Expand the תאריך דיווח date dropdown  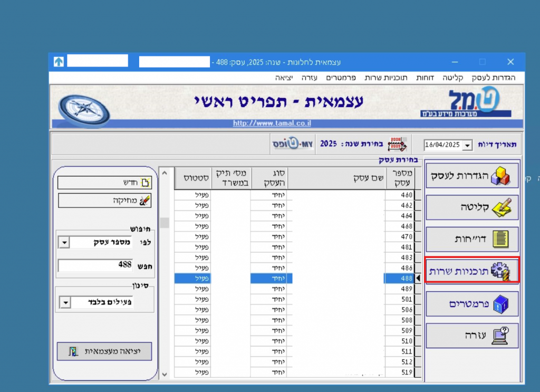tap(467, 145)
